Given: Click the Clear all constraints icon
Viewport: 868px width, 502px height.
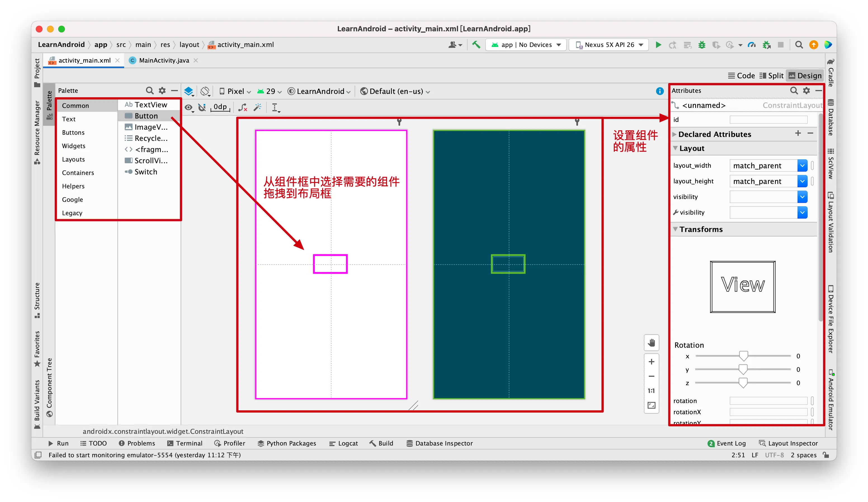Looking at the screenshot, I should coord(243,107).
